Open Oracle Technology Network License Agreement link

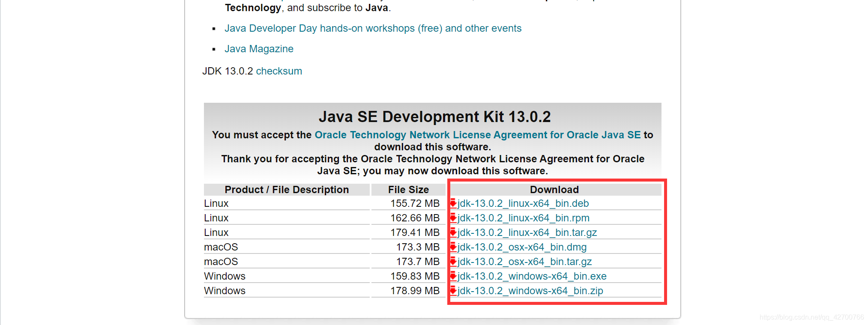tap(478, 135)
